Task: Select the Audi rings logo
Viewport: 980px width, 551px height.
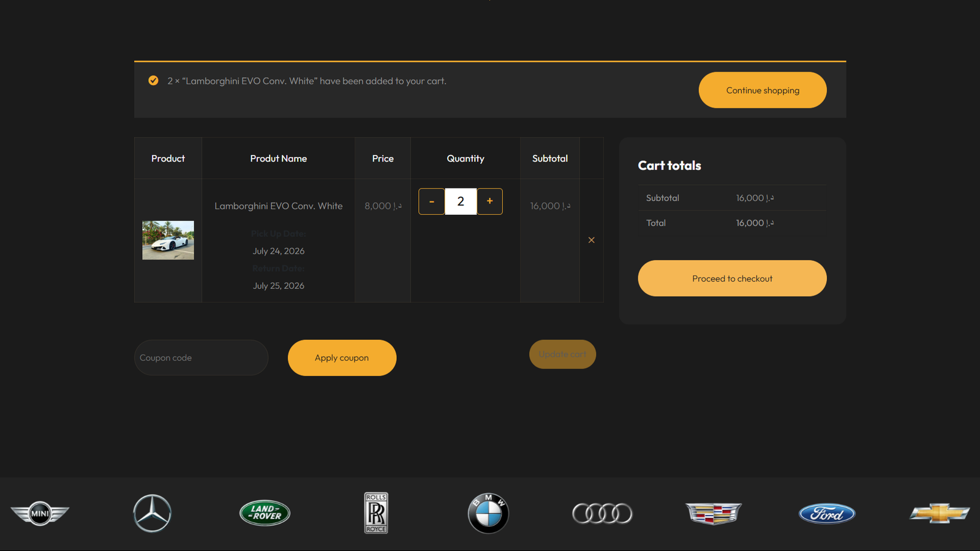Action: point(602,513)
